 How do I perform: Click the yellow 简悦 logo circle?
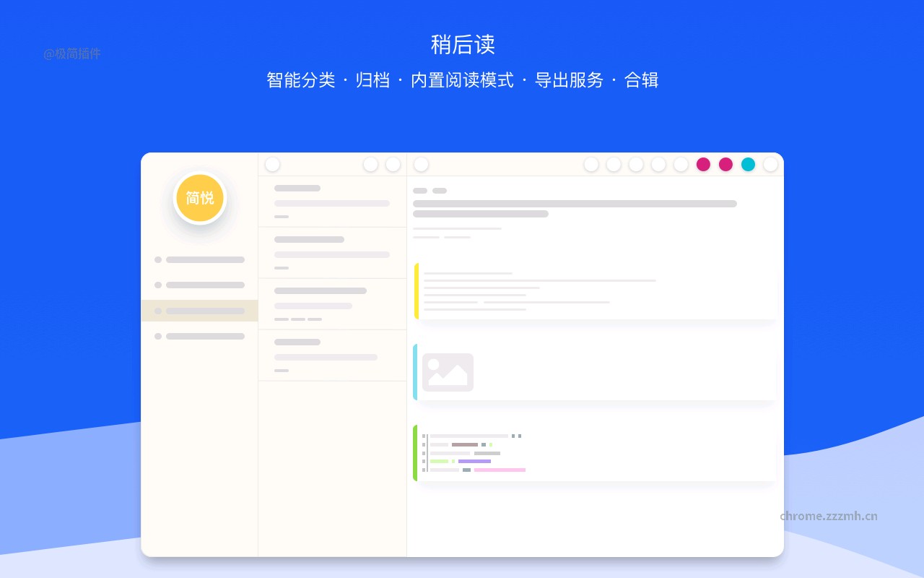(x=200, y=198)
